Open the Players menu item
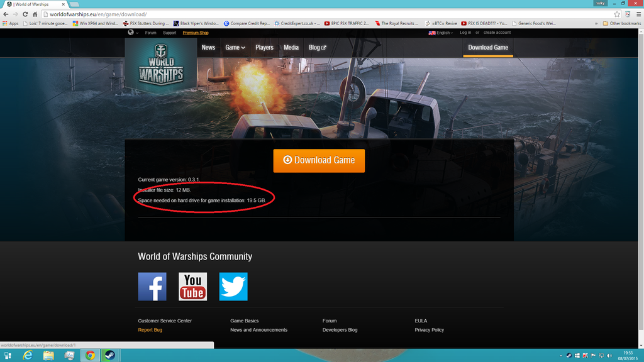This screenshot has width=644, height=362. [264, 48]
